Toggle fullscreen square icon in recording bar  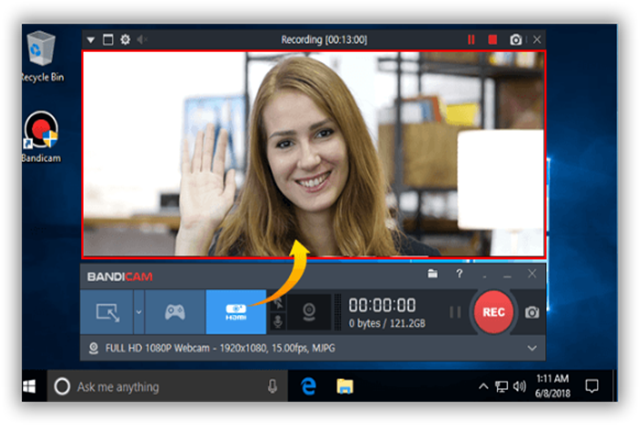coord(108,40)
